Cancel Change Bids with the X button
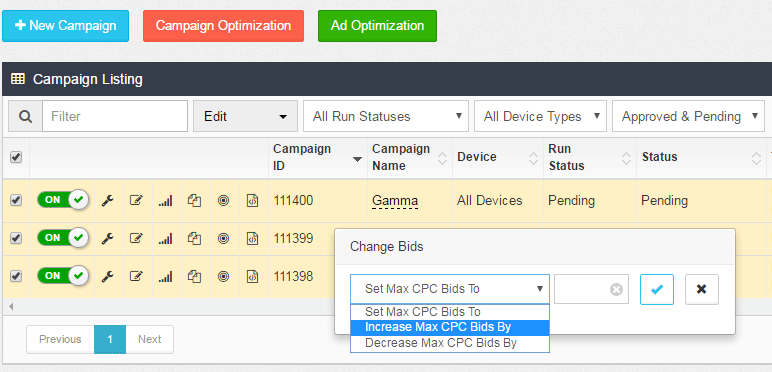772x372 pixels. [x=702, y=289]
